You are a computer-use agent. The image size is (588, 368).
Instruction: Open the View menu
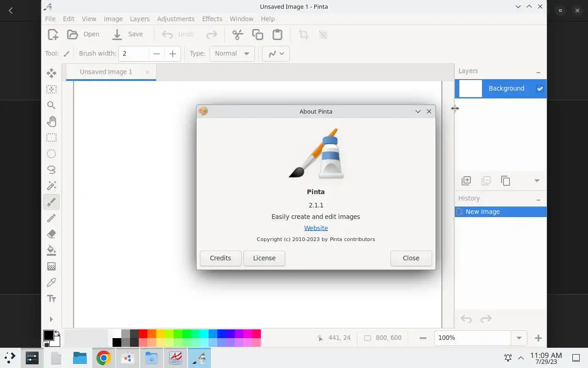tap(89, 19)
